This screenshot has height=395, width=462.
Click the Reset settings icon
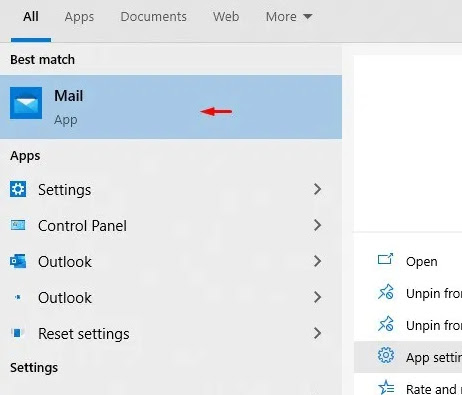click(x=17, y=333)
